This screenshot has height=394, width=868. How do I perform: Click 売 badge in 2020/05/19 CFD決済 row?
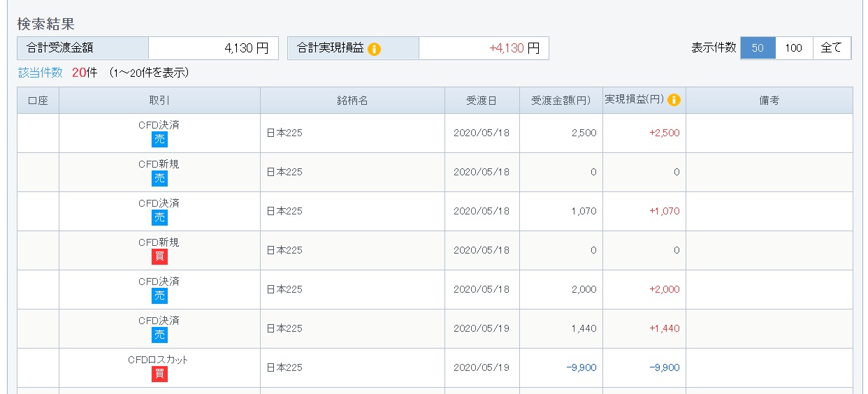(160, 335)
